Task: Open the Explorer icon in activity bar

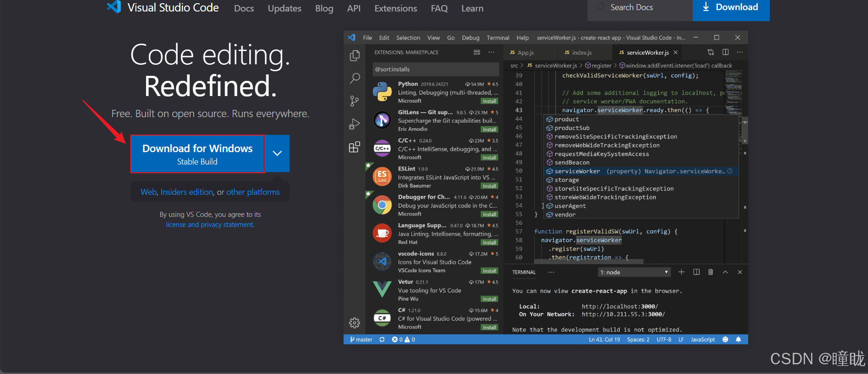Action: tap(354, 56)
